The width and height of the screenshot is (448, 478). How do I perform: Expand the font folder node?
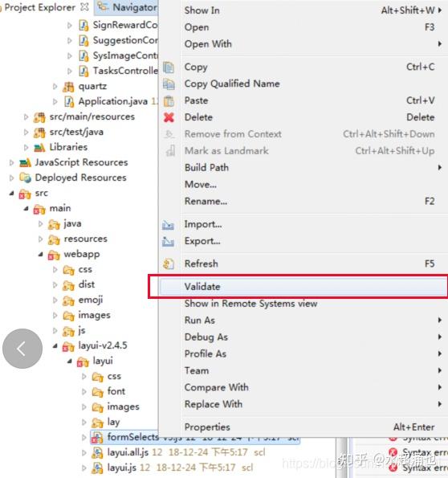[84, 391]
